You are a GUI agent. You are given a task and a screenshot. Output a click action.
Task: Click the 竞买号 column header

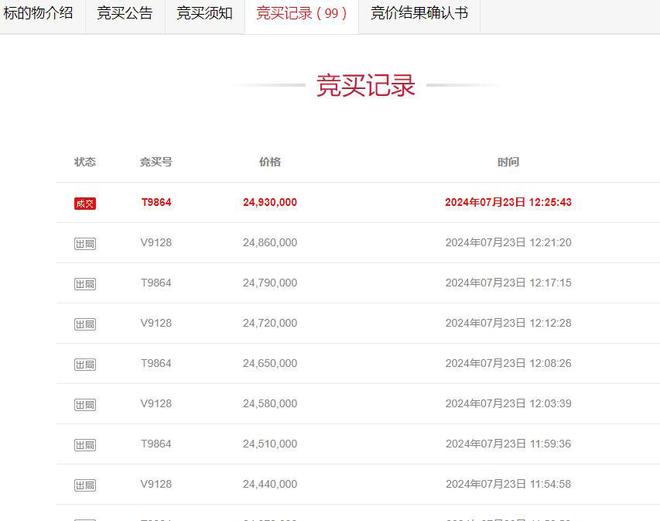[x=156, y=162]
